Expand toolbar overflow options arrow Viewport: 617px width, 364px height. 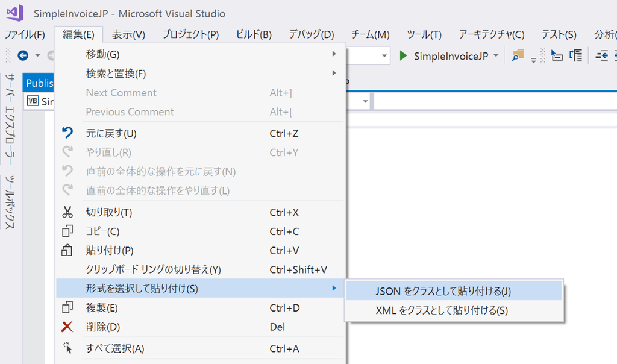coord(534,60)
